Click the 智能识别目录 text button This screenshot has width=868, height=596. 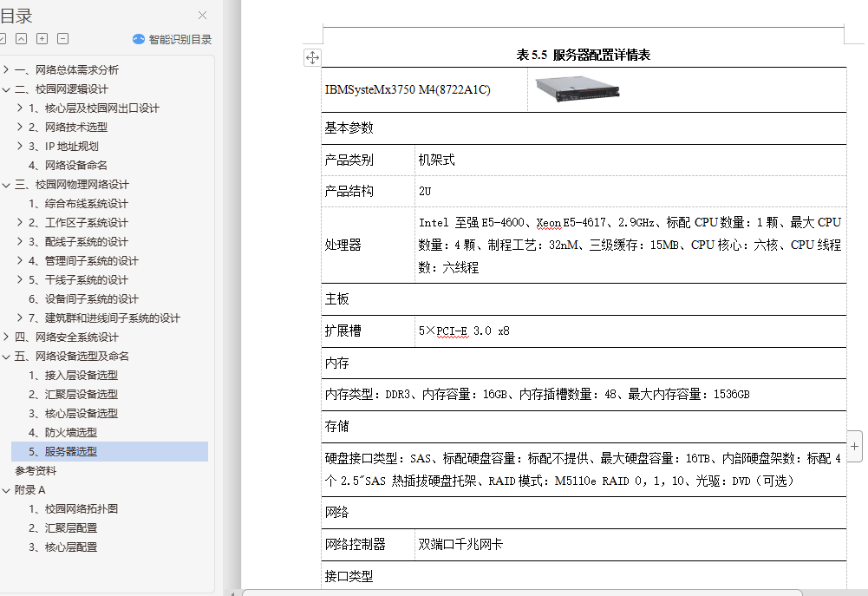tap(180, 39)
